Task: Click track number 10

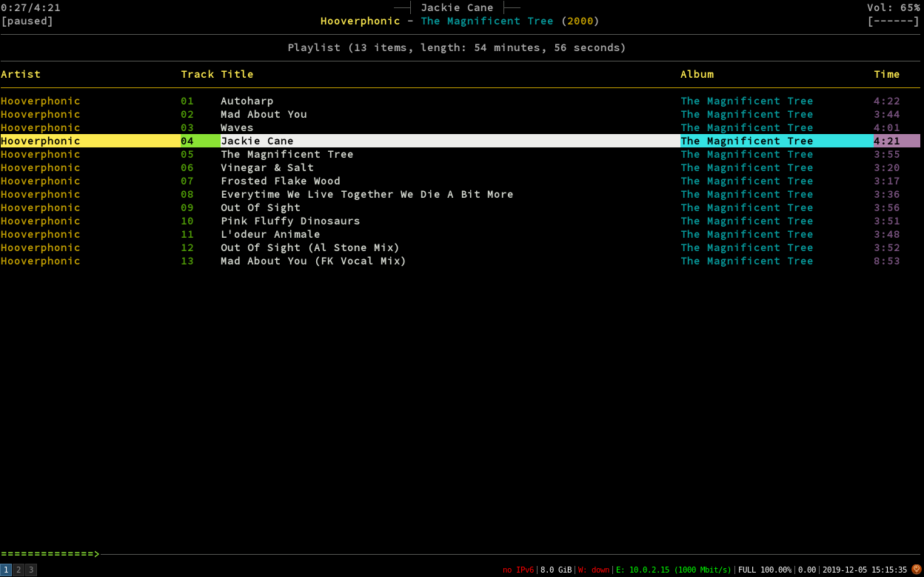Action: coord(187,221)
